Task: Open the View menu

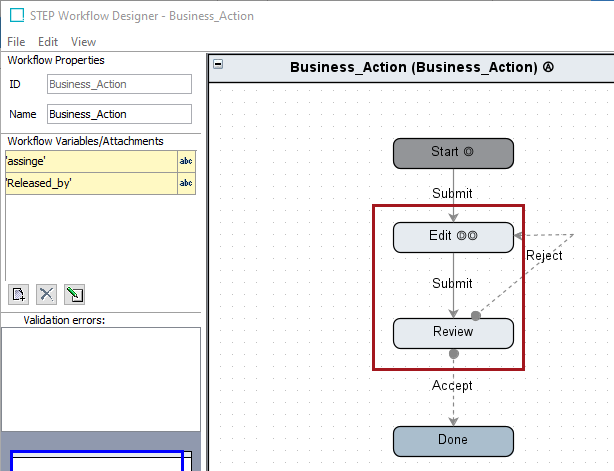Action: click(x=83, y=42)
